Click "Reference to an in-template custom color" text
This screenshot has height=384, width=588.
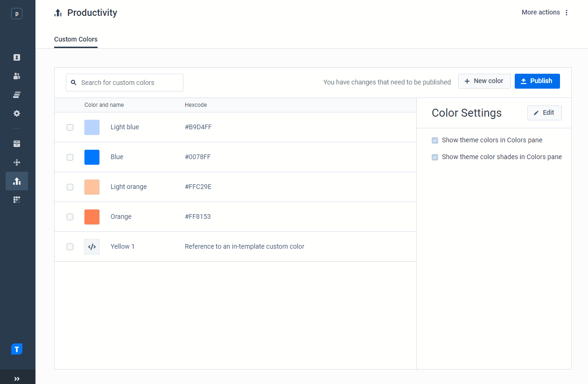tap(245, 247)
